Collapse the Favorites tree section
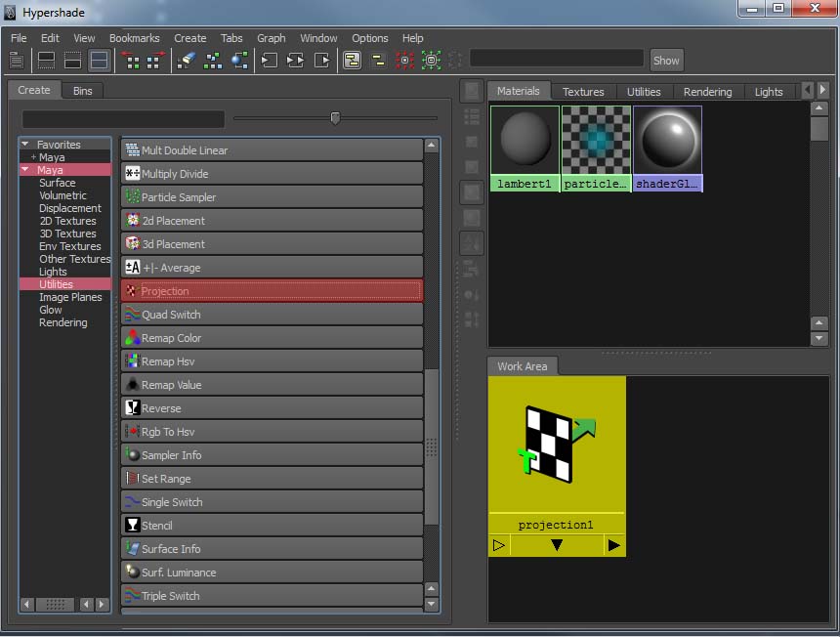This screenshot has height=637, width=840. [24, 145]
